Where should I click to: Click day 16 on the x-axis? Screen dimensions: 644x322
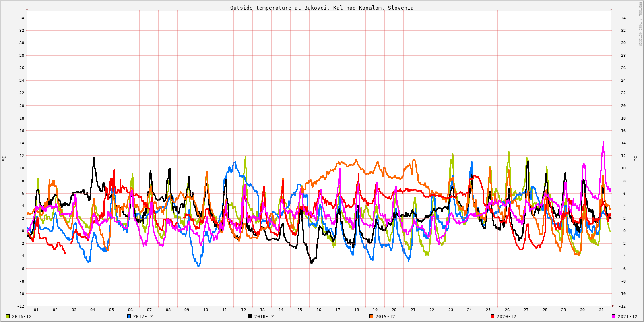319,310
